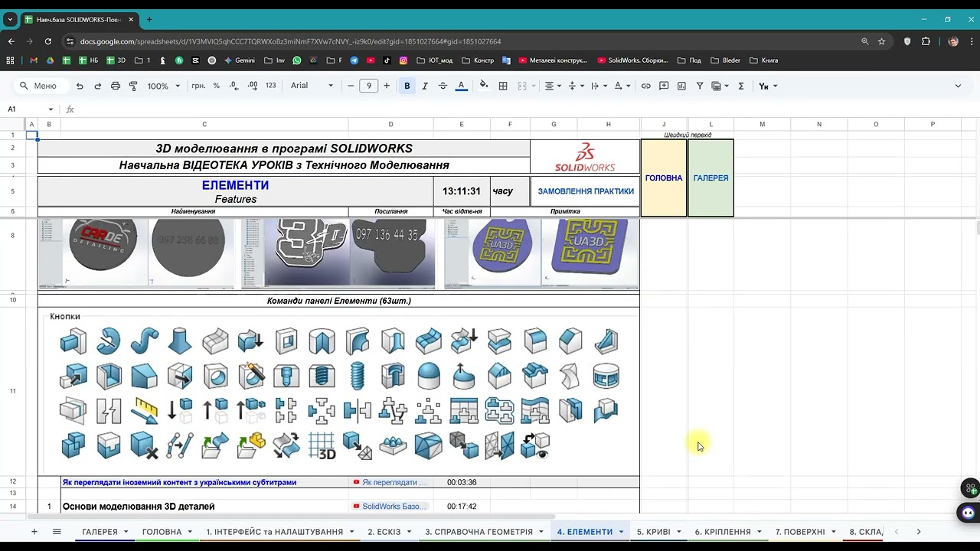This screenshot has width=980, height=551.
Task: Add a comment with the comment icon
Action: 664,86
